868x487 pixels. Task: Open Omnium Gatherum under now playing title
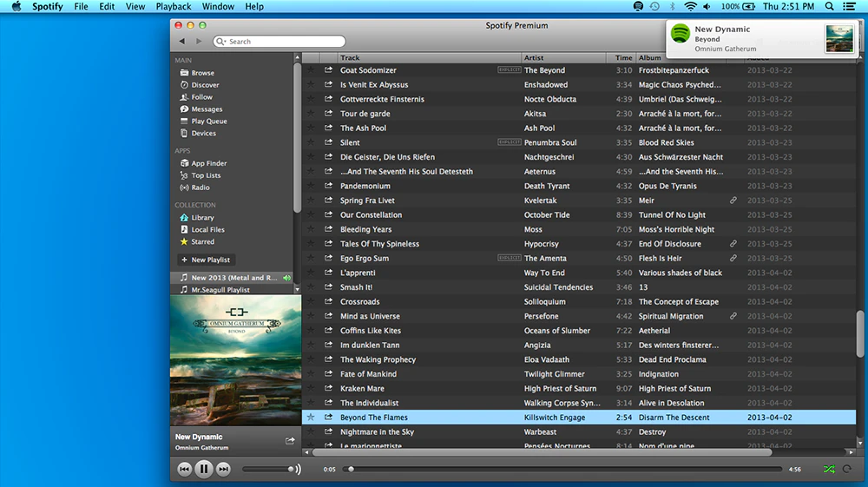tap(201, 448)
